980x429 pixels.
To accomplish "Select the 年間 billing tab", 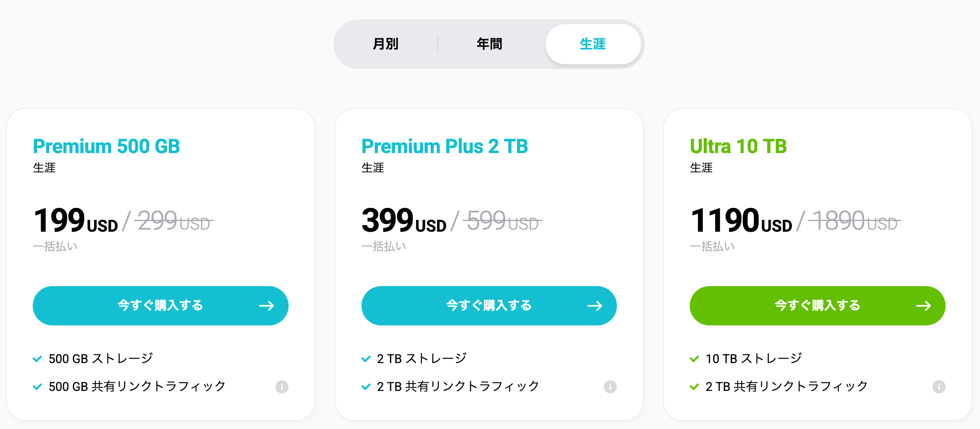I will point(489,44).
